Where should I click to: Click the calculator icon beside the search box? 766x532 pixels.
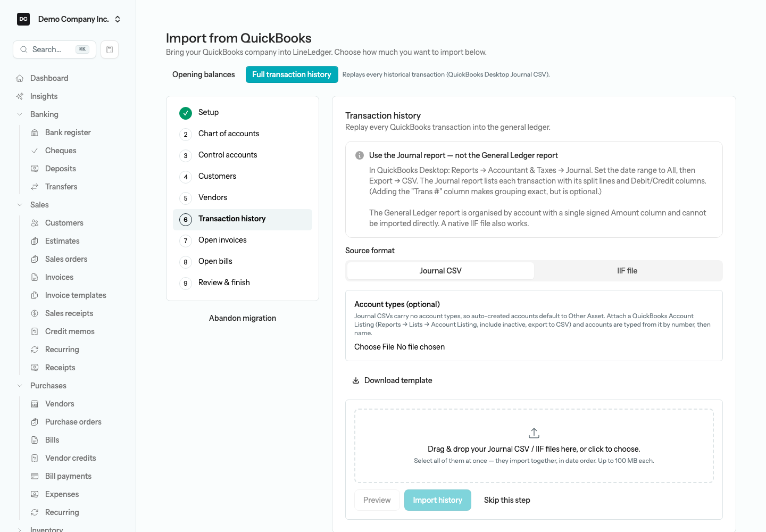(110, 49)
